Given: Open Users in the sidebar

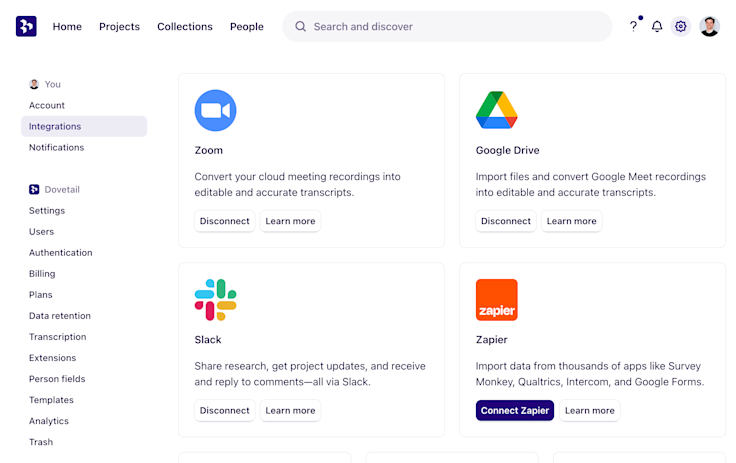Looking at the screenshot, I should (41, 232).
